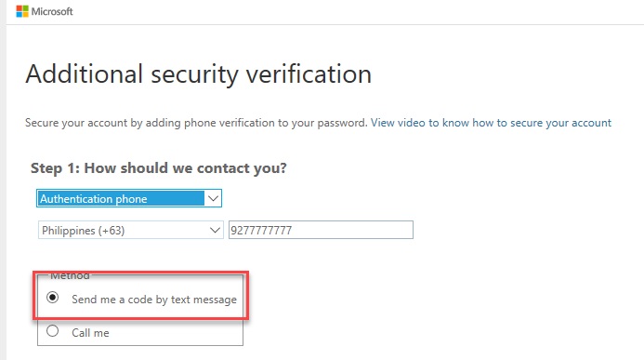Click the country code chevron arrow
Screen dimensions: 644x360
tap(215, 231)
